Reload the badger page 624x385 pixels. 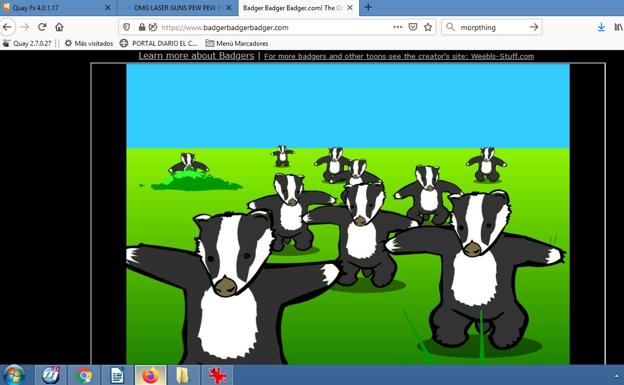click(x=42, y=27)
